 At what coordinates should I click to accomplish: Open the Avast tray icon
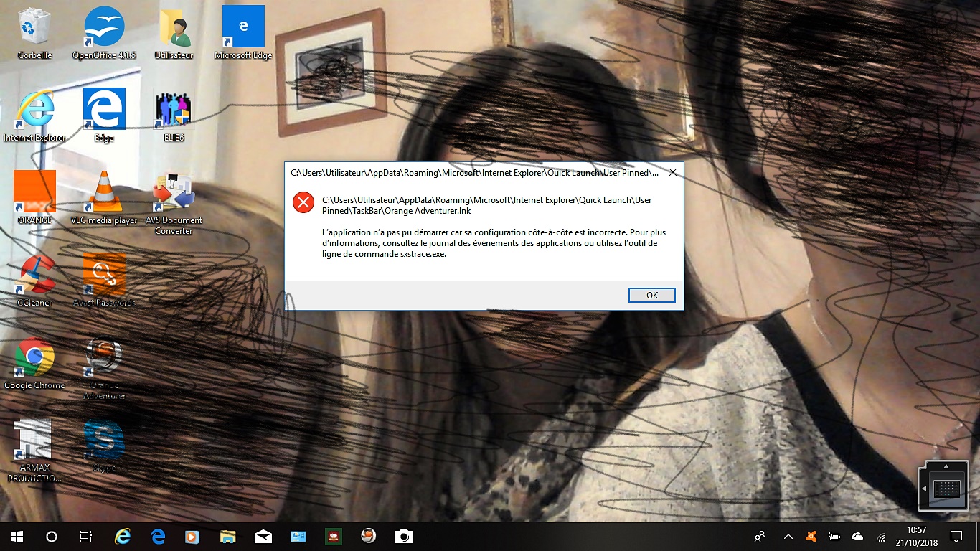(x=811, y=537)
